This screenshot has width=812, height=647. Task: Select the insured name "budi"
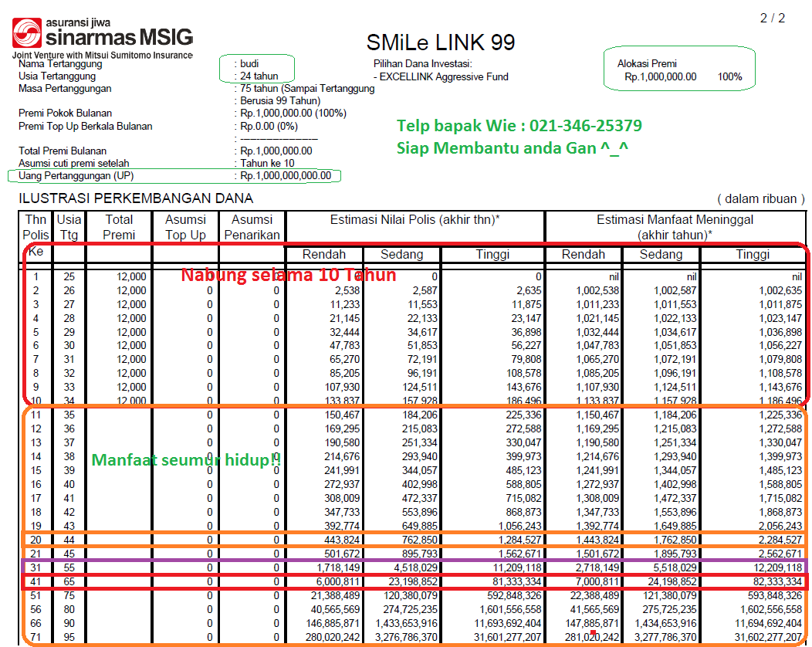click(x=249, y=64)
